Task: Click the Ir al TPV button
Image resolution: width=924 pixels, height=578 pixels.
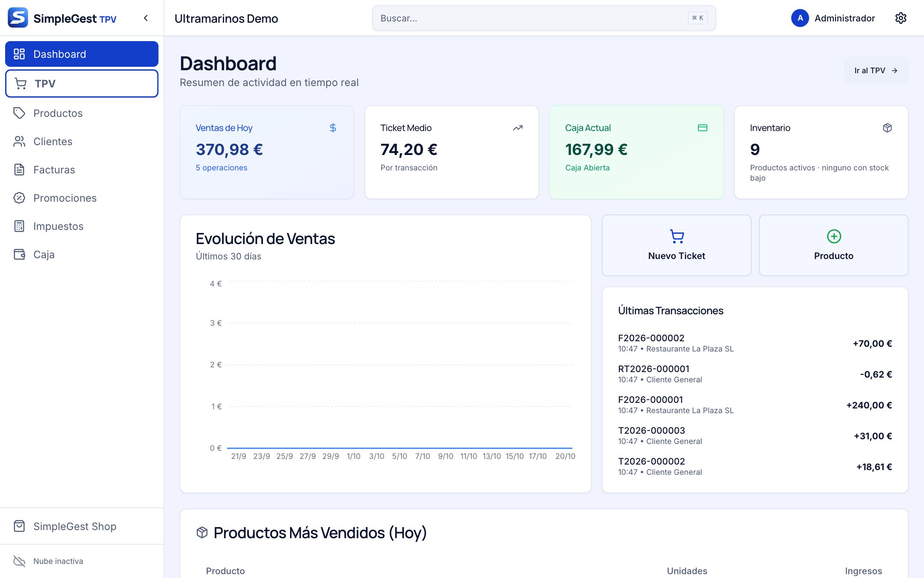Action: point(876,71)
